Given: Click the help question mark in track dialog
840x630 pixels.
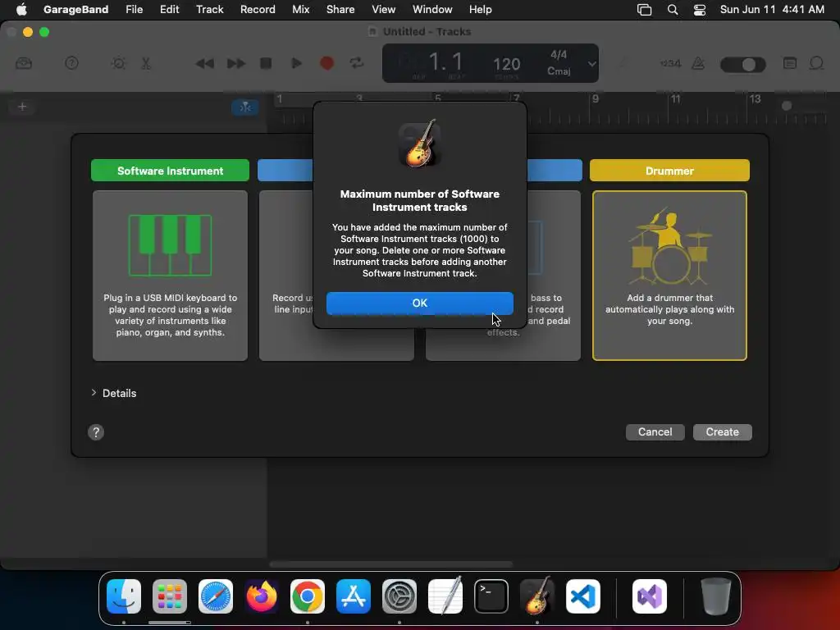Looking at the screenshot, I should (96, 432).
